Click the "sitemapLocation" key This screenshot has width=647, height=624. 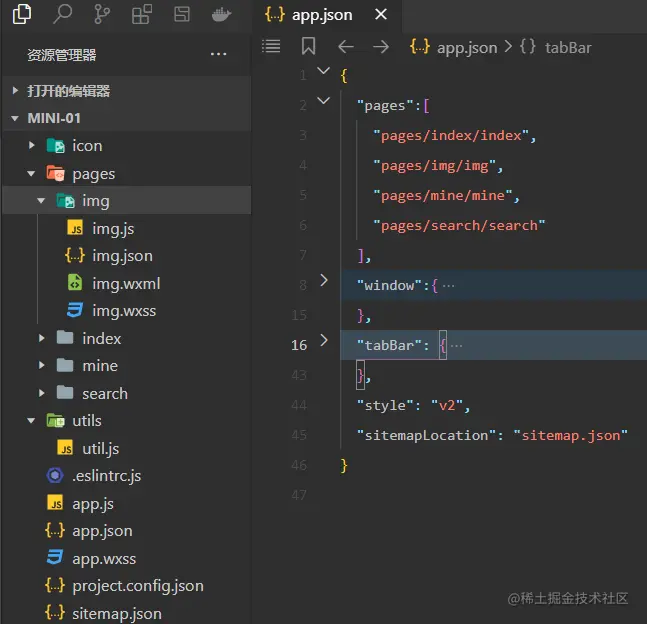(427, 435)
